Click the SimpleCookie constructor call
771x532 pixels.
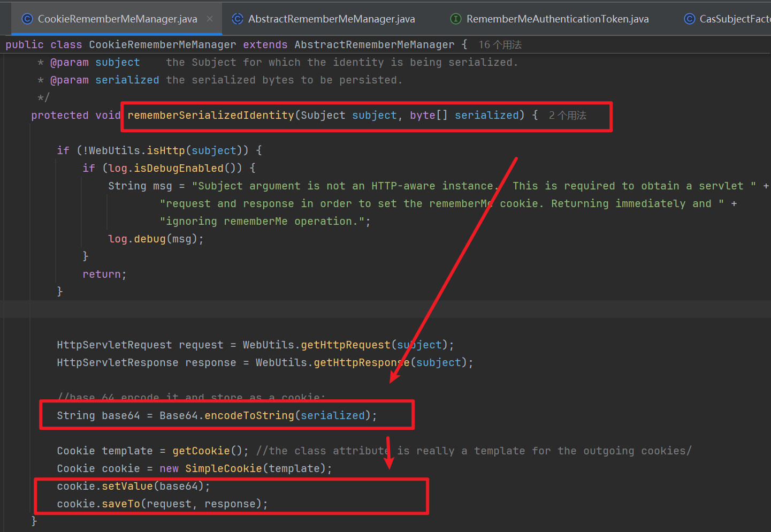223,469
